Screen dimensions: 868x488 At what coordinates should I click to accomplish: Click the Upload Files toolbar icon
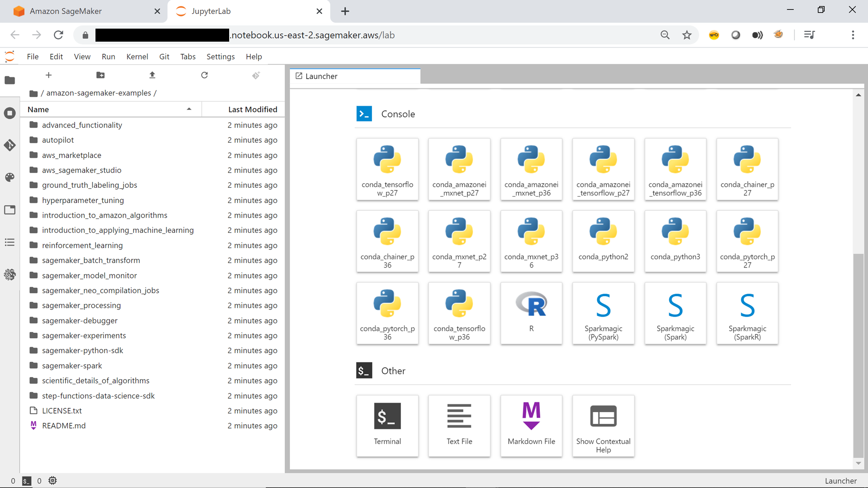152,75
